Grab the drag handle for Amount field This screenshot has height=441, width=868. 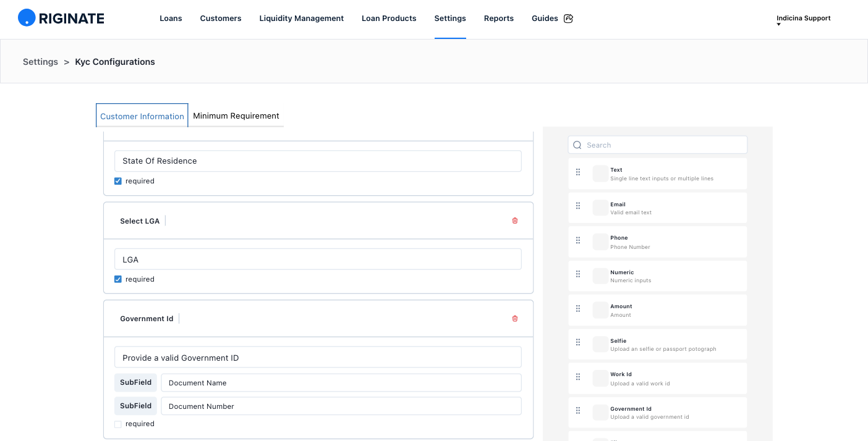(x=578, y=309)
